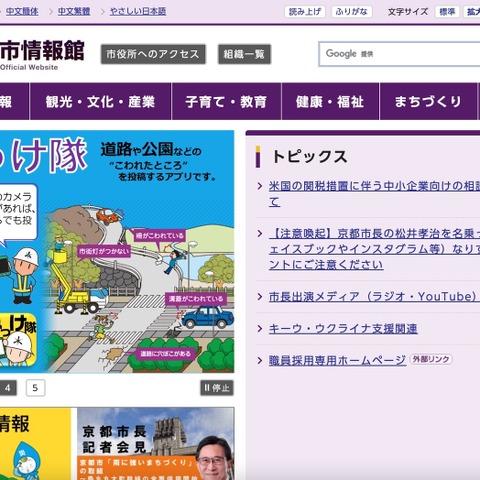Pause the slideshow with 停止 button
Screen dimensions: 480x480
217,388
